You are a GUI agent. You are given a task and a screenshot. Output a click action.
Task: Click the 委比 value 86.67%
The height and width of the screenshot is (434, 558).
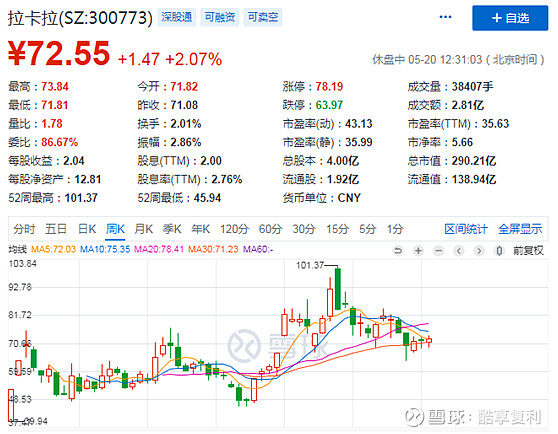click(x=59, y=142)
